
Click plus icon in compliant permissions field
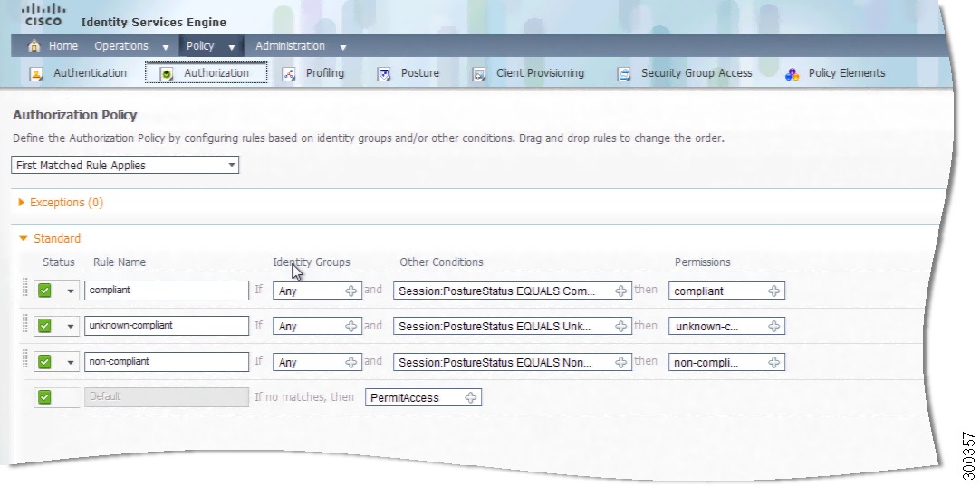click(773, 291)
